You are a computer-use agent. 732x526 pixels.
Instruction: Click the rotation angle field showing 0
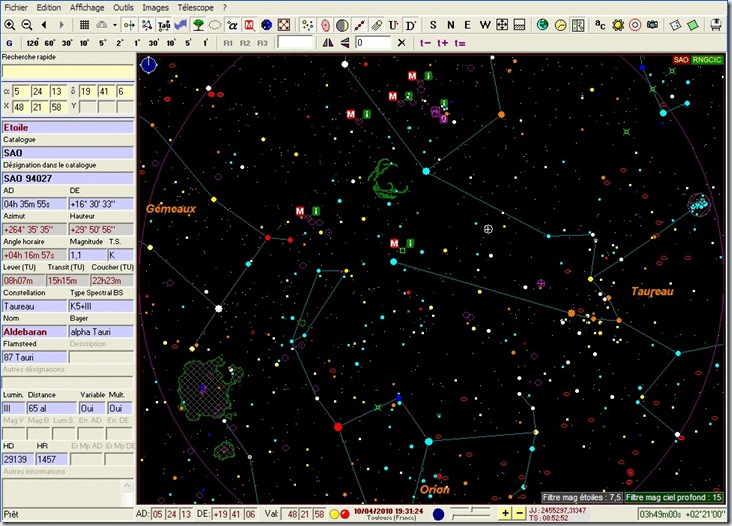tap(373, 43)
